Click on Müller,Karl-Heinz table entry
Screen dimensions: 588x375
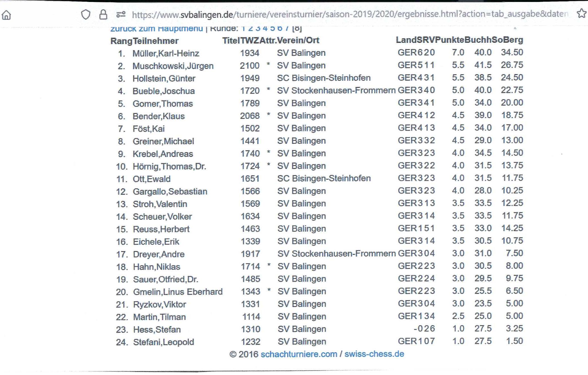pyautogui.click(x=166, y=53)
